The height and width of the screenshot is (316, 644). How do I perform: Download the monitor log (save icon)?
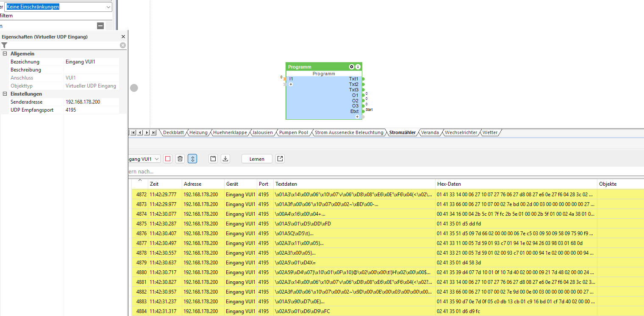(x=226, y=159)
